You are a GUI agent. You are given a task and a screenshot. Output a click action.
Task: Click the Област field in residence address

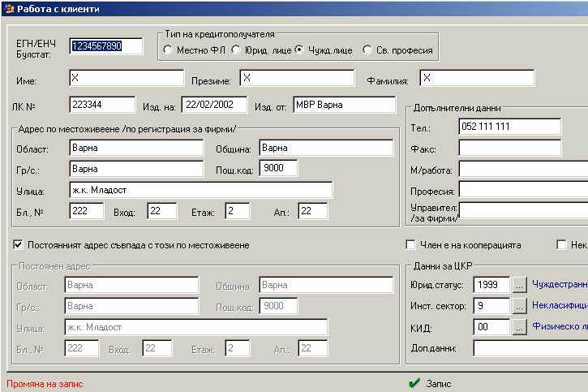(x=136, y=148)
